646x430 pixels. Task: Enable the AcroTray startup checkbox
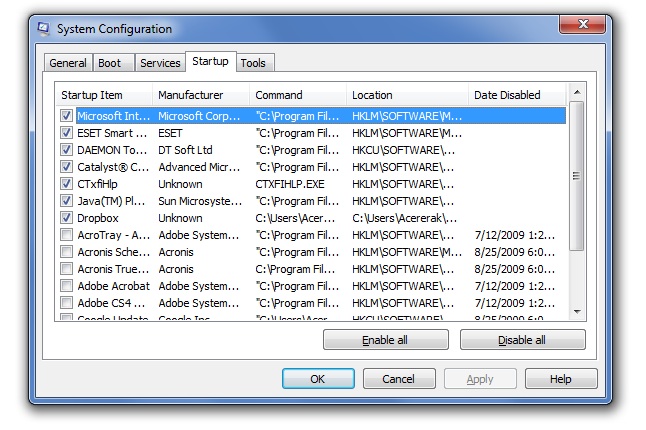(x=66, y=235)
